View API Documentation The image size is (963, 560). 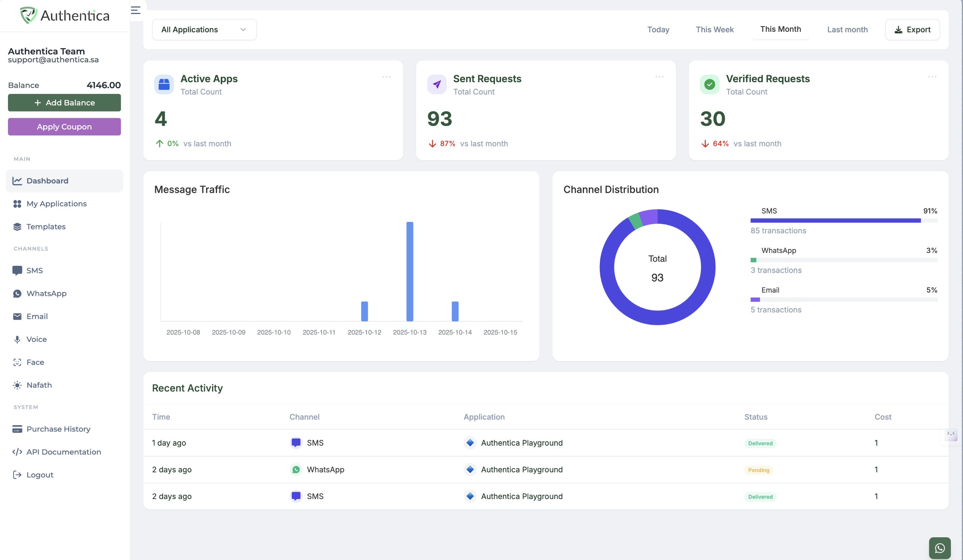(64, 452)
